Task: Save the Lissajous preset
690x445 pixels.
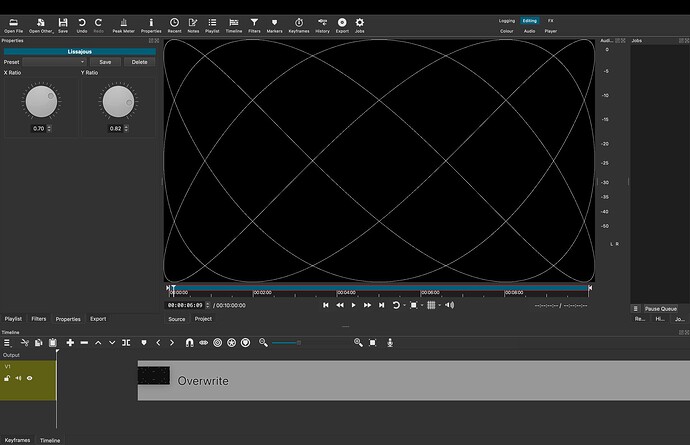Action: pyautogui.click(x=105, y=62)
